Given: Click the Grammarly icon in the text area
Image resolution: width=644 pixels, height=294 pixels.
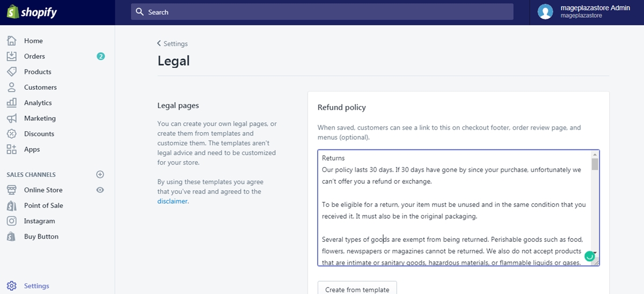Looking at the screenshot, I should (x=589, y=256).
